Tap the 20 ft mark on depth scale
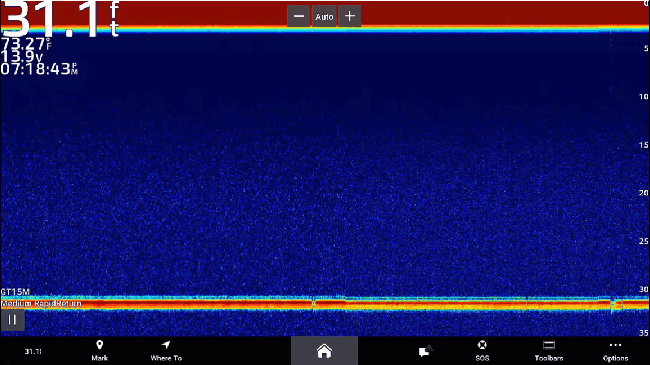 click(x=643, y=193)
